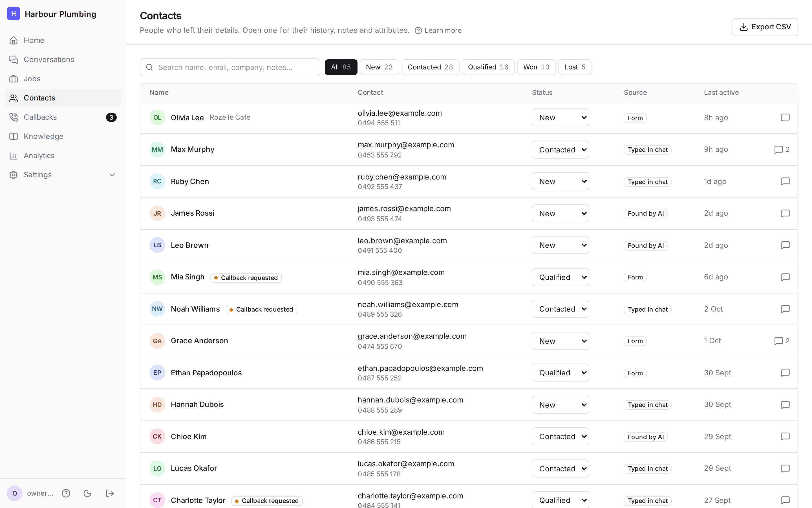812x508 pixels.
Task: Open status dropdown for Olivia Lee
Action: (560, 118)
